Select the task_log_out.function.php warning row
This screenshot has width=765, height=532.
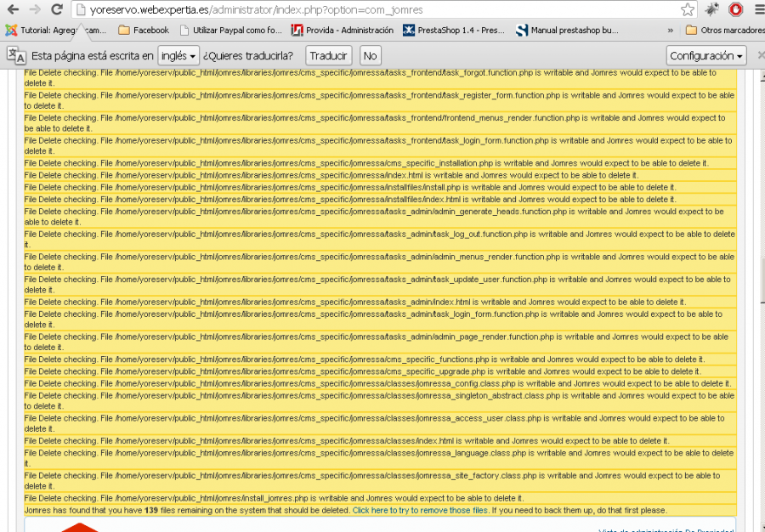point(380,240)
